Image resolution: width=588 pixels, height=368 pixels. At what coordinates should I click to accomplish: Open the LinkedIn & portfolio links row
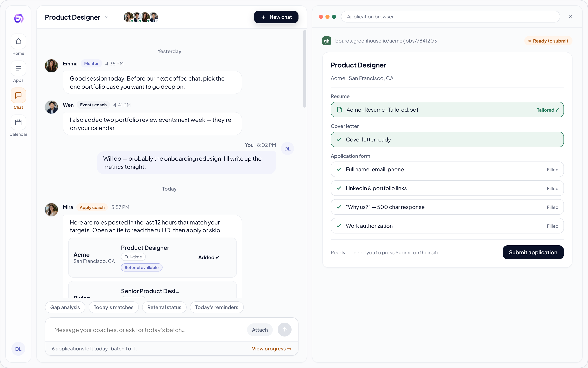pos(447,188)
